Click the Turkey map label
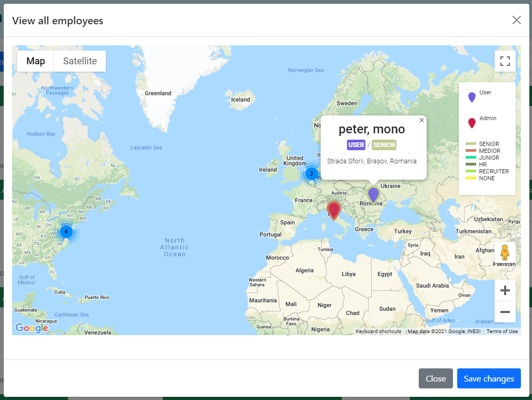The image size is (532, 400). (403, 231)
